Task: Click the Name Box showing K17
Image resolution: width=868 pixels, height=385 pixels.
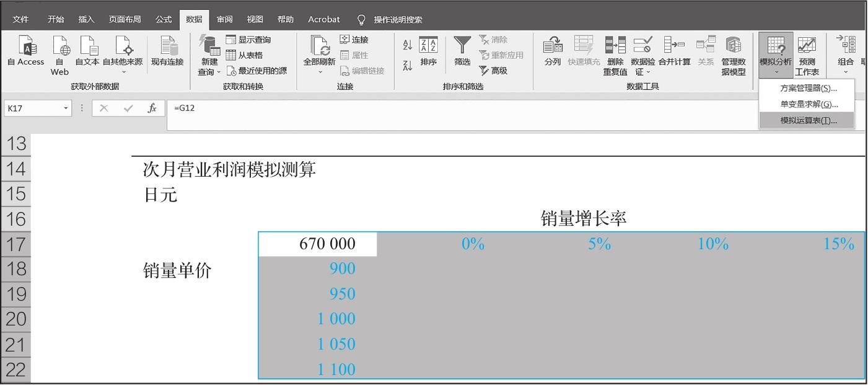Action: point(32,108)
